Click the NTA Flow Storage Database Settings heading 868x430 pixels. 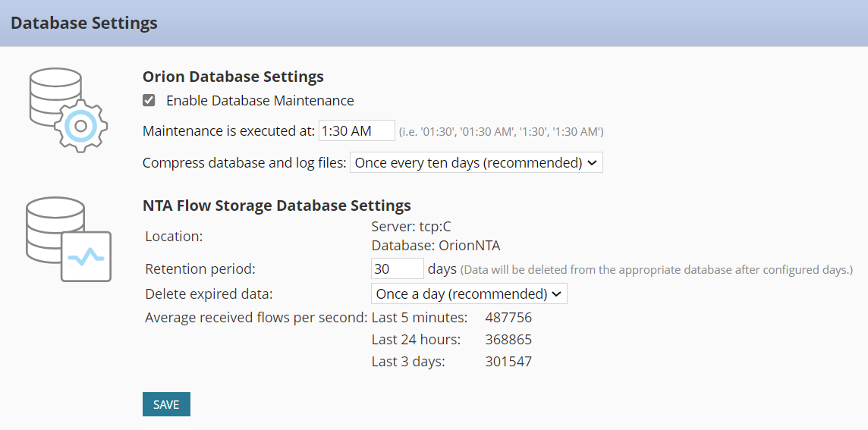click(x=277, y=205)
